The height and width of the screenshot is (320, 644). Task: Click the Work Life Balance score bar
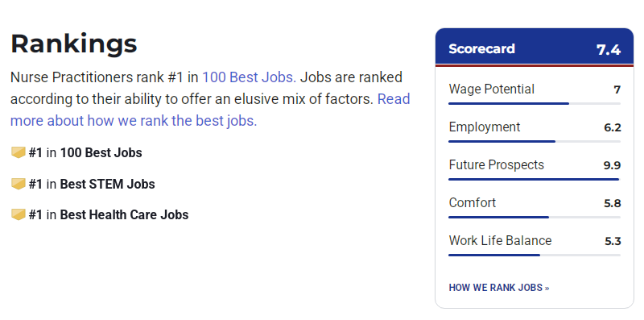[535, 255]
